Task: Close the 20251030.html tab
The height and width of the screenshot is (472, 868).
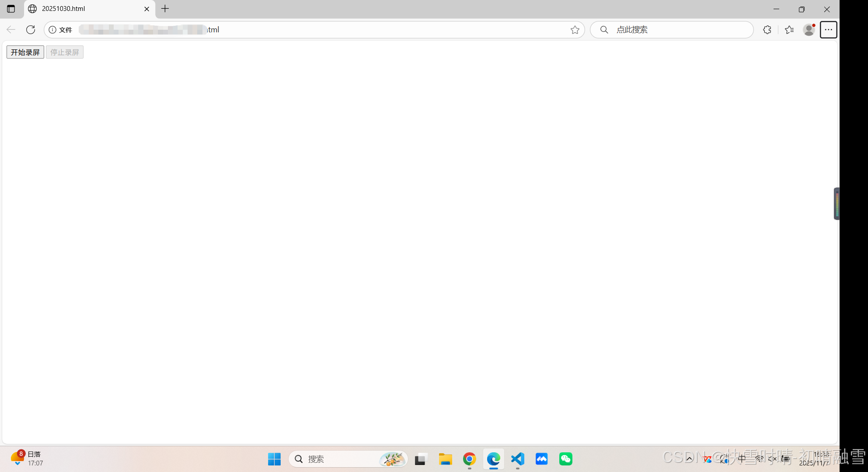Action: [x=147, y=9]
